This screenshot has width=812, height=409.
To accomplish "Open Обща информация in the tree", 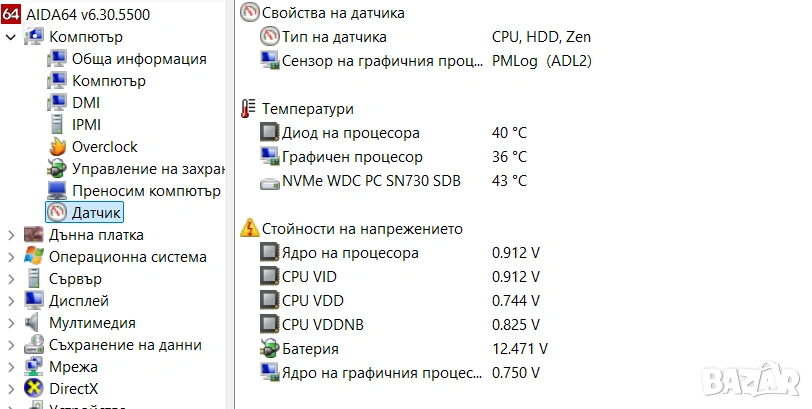I will click(x=139, y=58).
